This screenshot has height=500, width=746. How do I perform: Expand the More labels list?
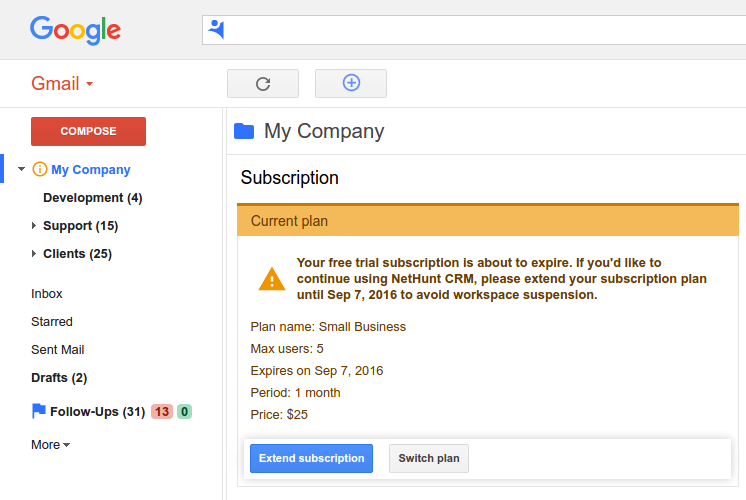coord(50,445)
